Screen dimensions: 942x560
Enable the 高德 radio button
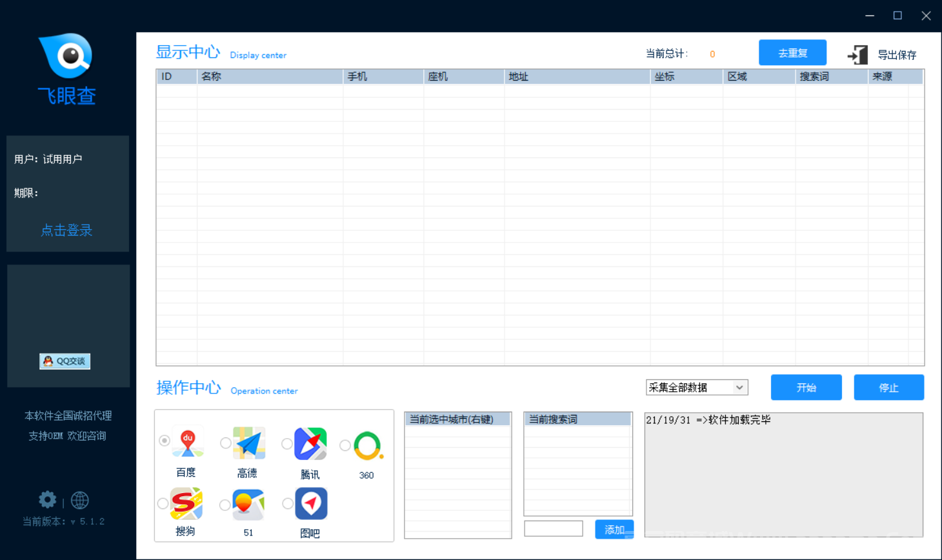(x=226, y=443)
